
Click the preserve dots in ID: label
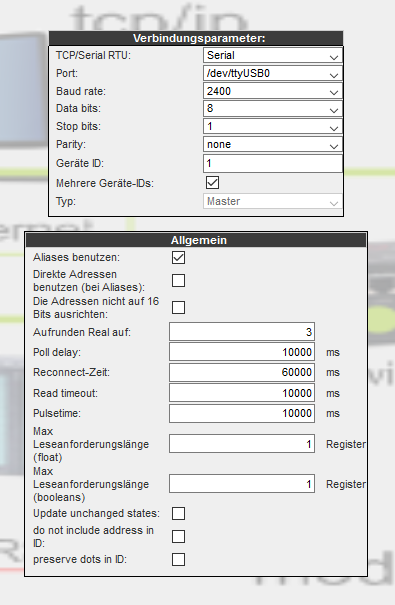coord(80,559)
